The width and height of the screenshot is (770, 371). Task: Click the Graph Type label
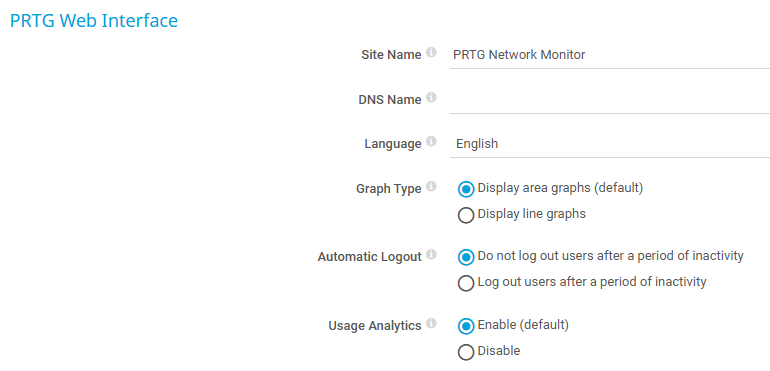click(x=388, y=189)
